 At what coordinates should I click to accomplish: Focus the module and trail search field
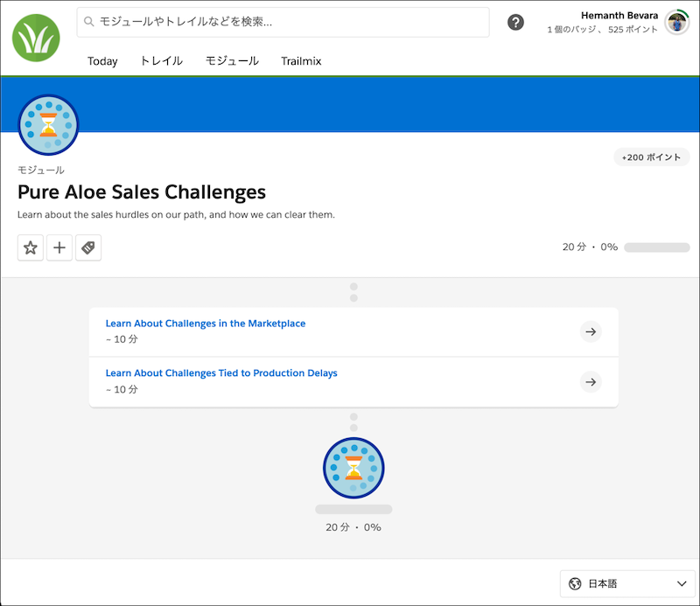[283, 22]
